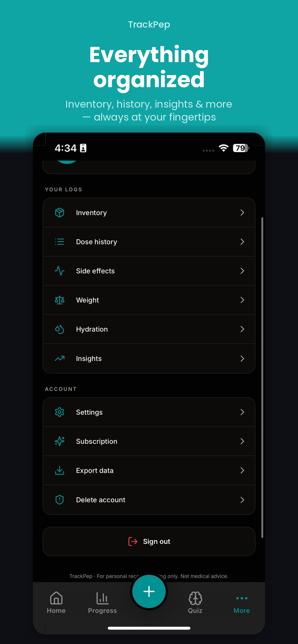Tap the Weight scale icon
This screenshot has width=298, height=644.
[60, 300]
